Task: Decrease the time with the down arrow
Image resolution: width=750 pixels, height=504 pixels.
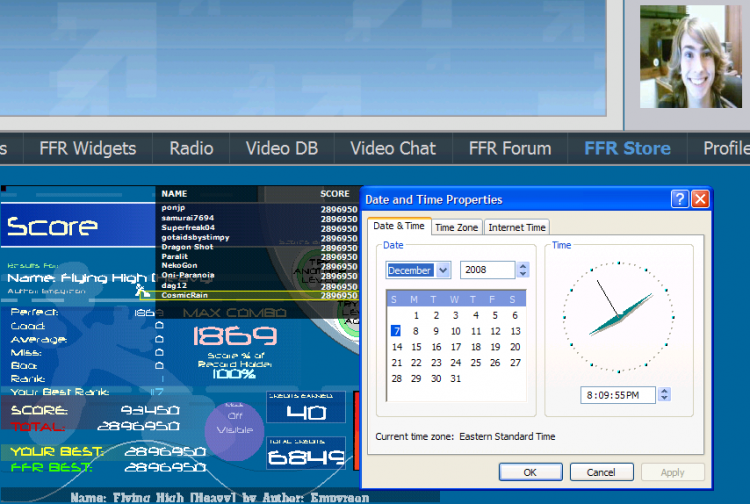Action: [664, 400]
